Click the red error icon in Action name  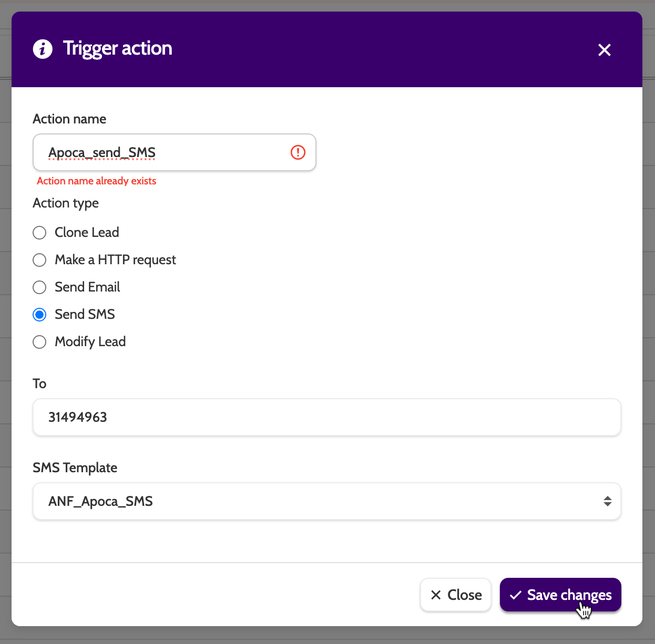pos(298,152)
